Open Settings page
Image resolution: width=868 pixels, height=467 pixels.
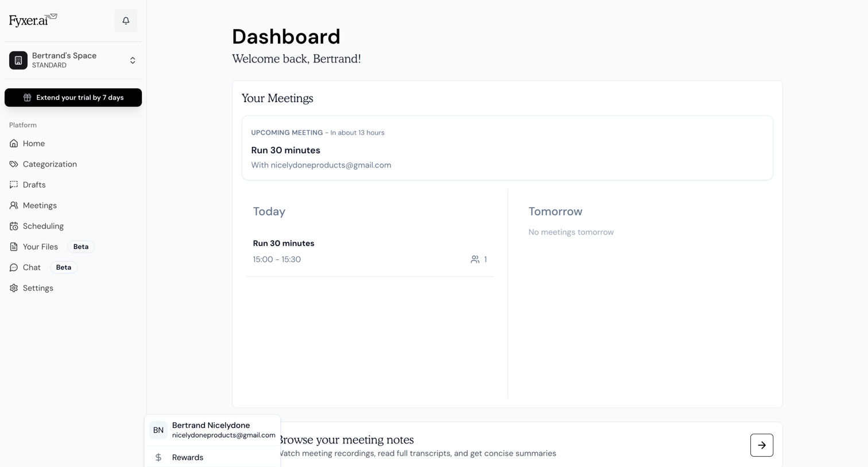pyautogui.click(x=73, y=288)
